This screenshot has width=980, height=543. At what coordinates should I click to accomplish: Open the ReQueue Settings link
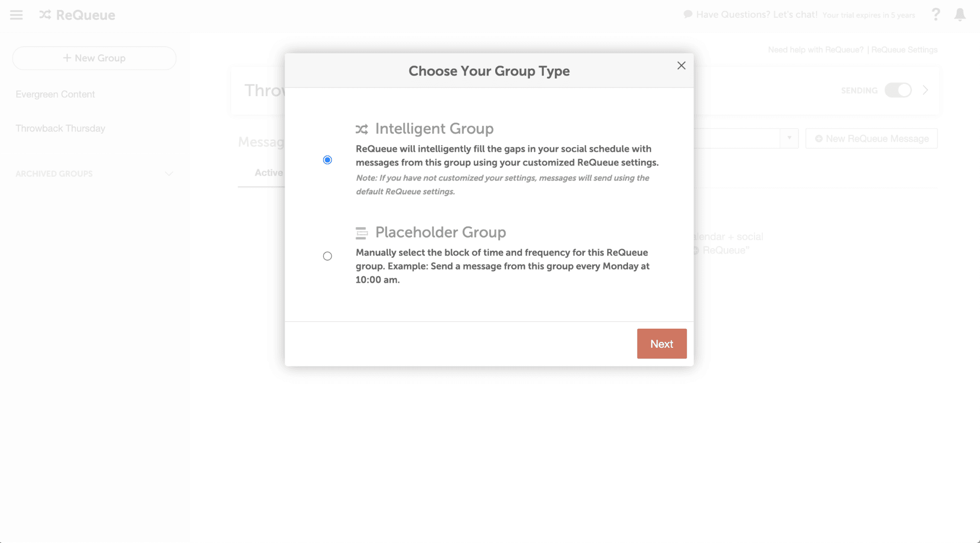[x=904, y=50]
